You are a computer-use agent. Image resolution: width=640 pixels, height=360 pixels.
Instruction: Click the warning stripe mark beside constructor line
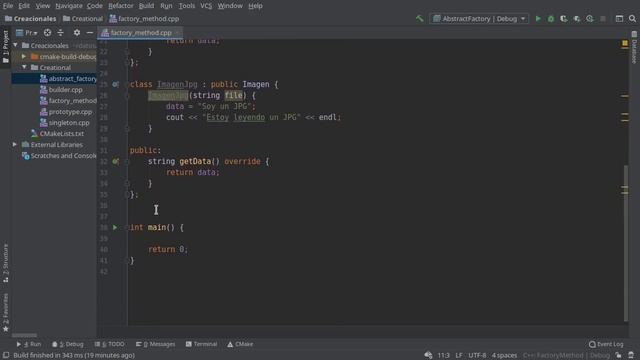click(625, 96)
